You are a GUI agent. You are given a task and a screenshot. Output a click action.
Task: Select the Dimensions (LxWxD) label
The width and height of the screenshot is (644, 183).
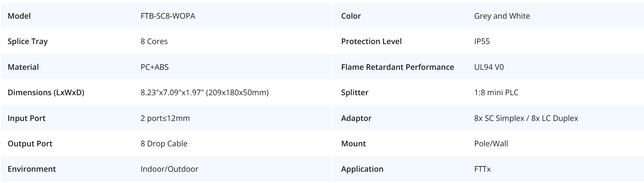coord(46,92)
